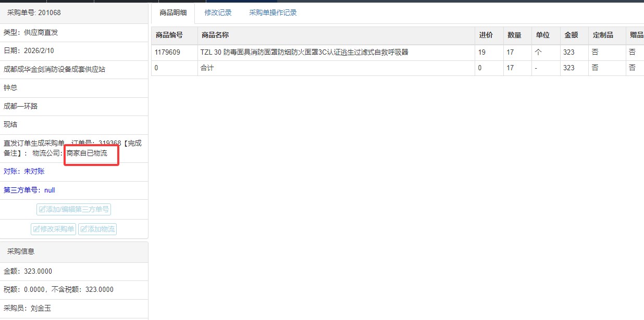
Task: Click the 商品编号 column header
Action: point(169,35)
